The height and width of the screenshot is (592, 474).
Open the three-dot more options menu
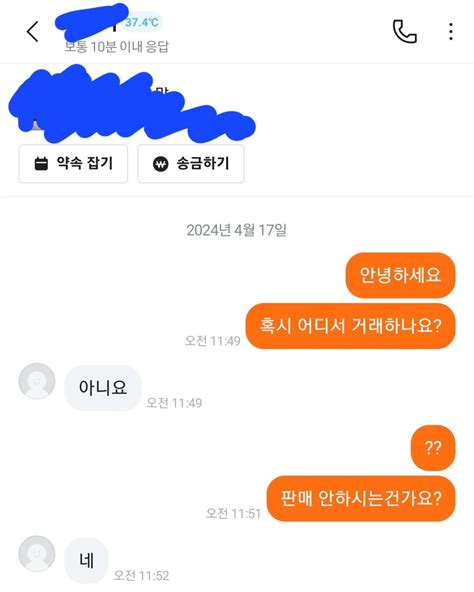[451, 31]
